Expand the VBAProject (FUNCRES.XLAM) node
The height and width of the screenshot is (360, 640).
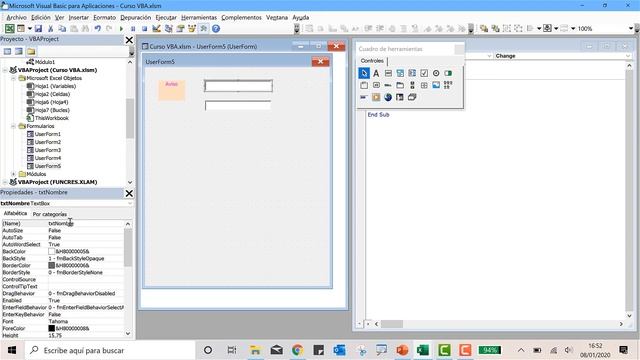coord(5,182)
